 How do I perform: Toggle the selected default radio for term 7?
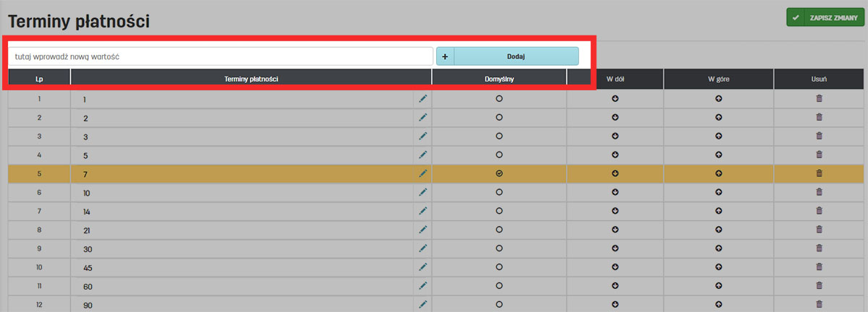(499, 173)
